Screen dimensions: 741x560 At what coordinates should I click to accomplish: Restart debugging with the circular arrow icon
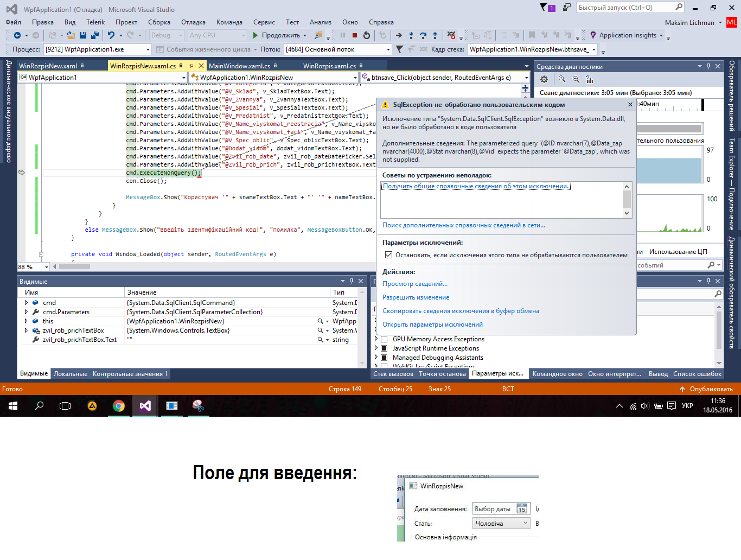coord(367,35)
